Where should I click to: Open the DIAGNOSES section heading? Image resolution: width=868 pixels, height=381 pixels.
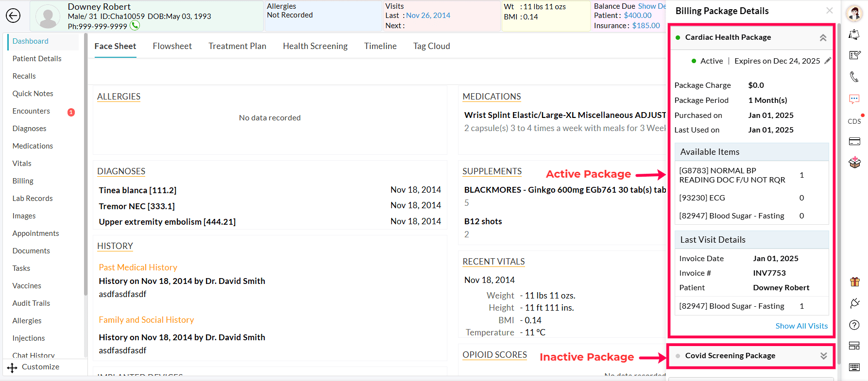121,171
